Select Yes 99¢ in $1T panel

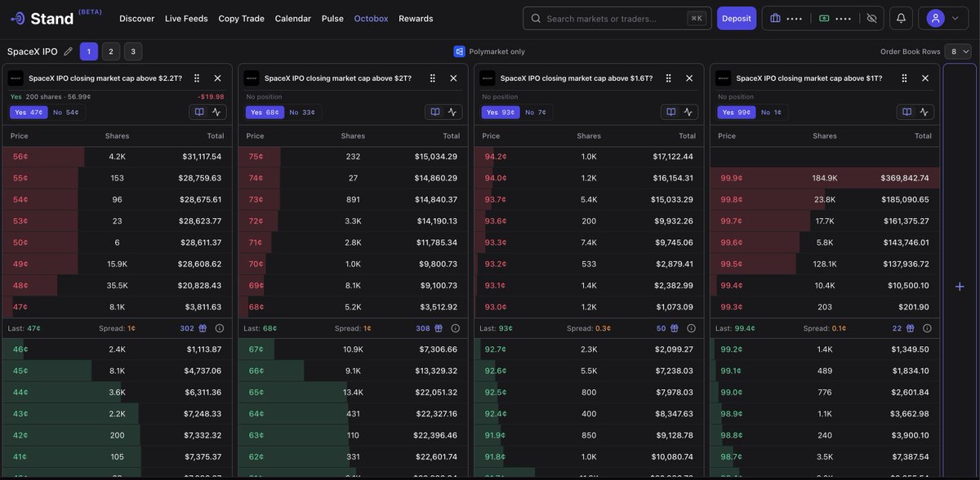tap(736, 112)
